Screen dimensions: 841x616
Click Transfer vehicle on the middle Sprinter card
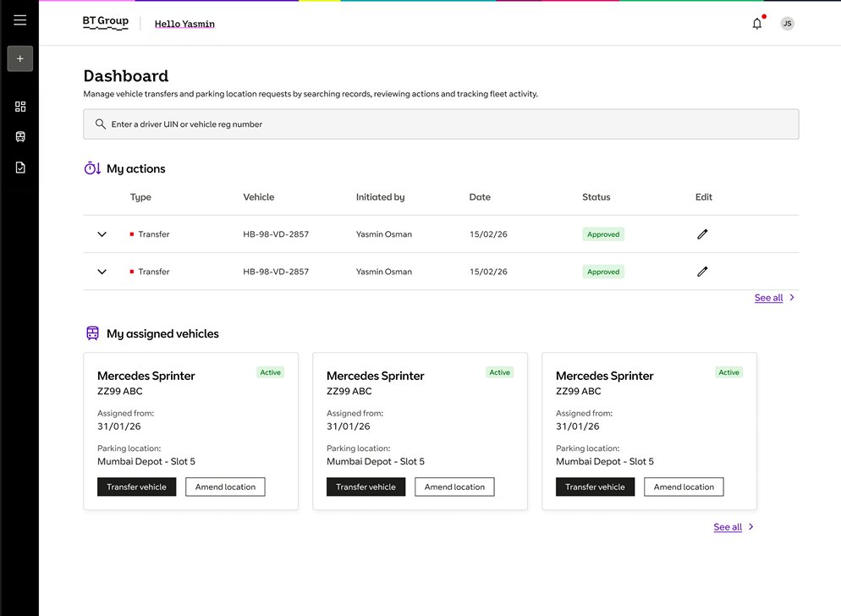click(366, 487)
